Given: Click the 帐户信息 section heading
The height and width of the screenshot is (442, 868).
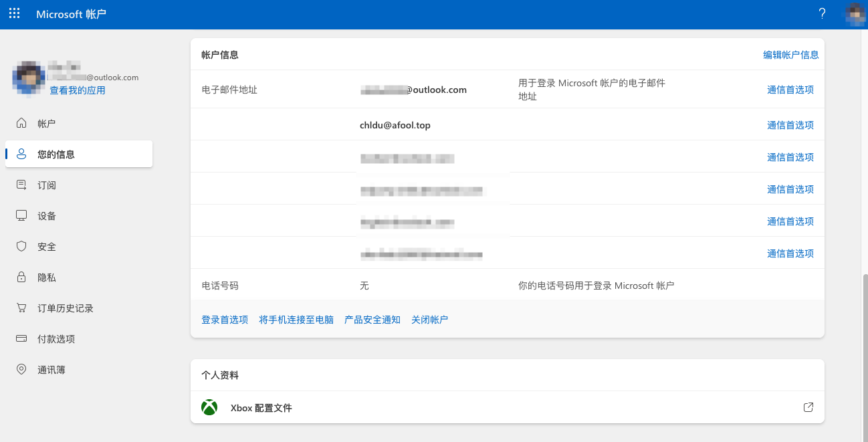Looking at the screenshot, I should click(220, 55).
